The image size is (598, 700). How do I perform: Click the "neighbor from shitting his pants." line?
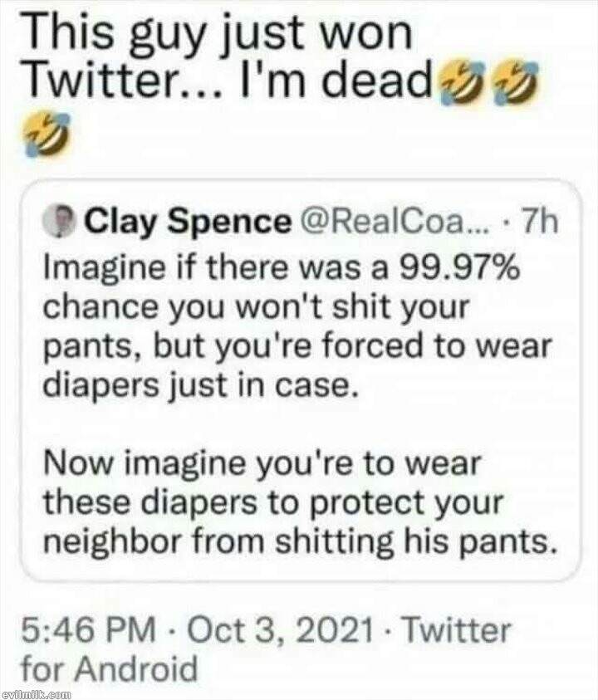pyautogui.click(x=297, y=541)
